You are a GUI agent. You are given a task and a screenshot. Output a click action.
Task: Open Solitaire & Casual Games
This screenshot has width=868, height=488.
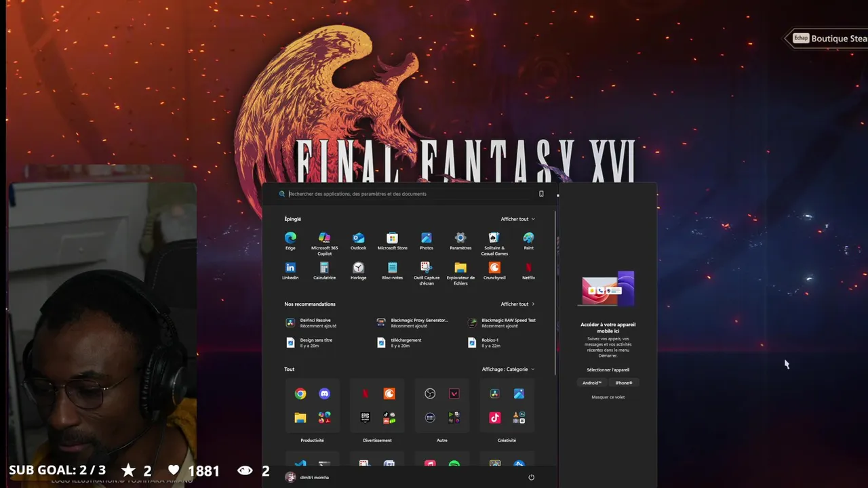[x=494, y=243]
